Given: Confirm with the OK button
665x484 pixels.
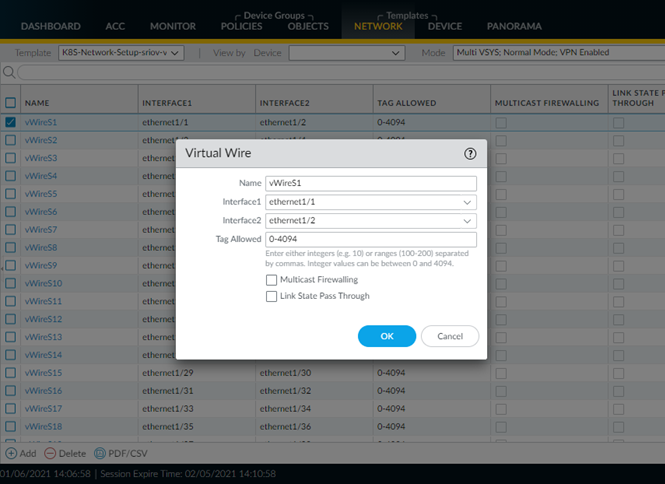Looking at the screenshot, I should [386, 336].
